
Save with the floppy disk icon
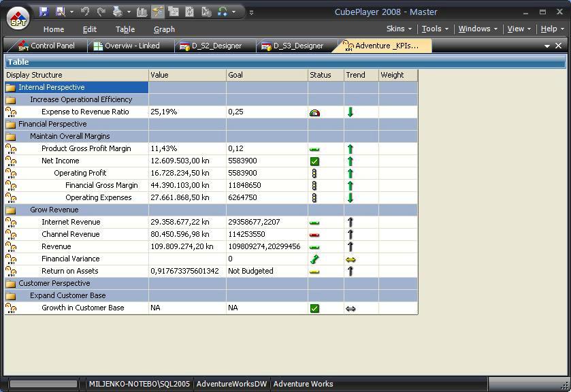pos(44,12)
